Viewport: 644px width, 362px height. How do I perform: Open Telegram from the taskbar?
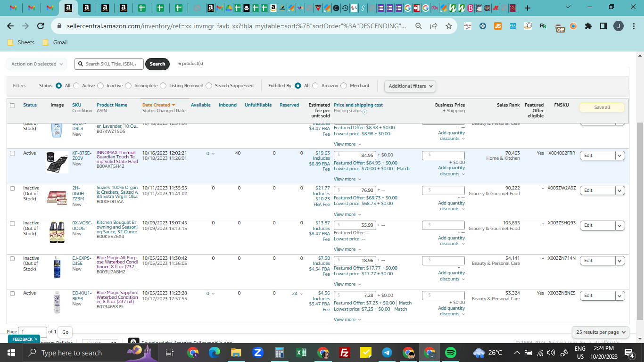tap(387, 353)
